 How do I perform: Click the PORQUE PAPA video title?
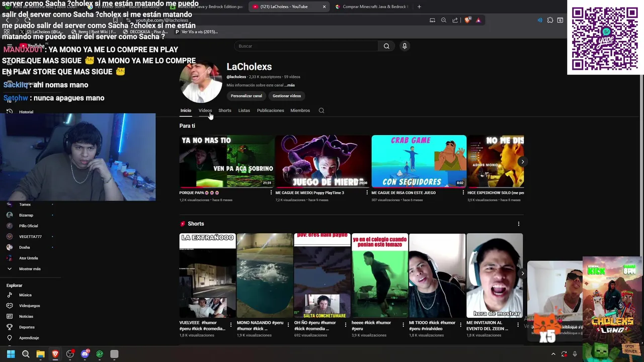[x=199, y=193]
